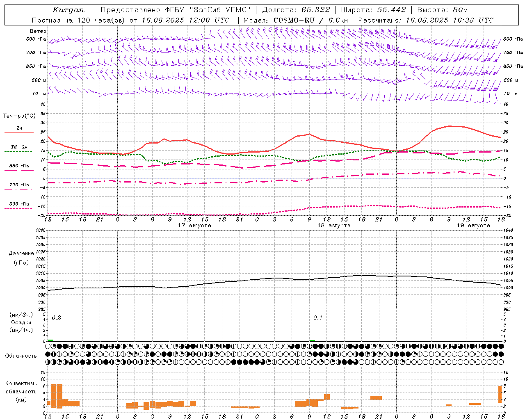Click the "Конвективн." convective cloud label
Image resolution: width=525 pixels, height=420 pixels.
pos(21,383)
